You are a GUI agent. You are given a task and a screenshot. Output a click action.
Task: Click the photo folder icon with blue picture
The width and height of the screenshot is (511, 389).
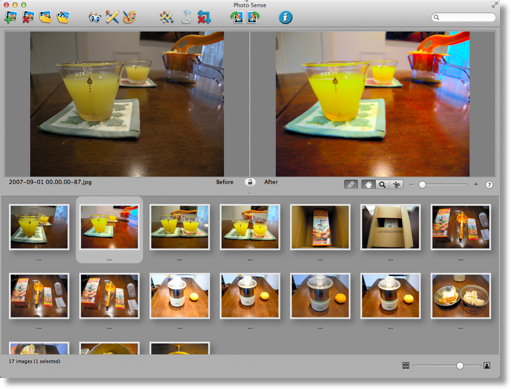(x=63, y=17)
